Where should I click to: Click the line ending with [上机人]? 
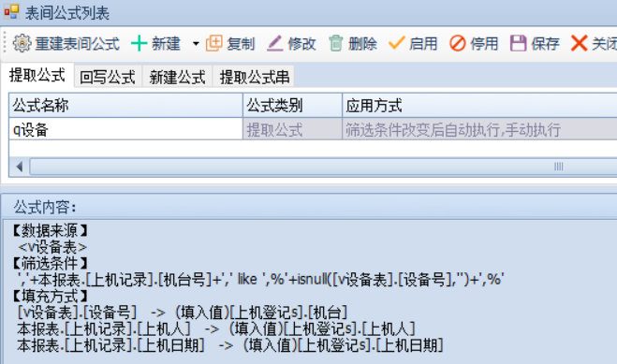point(216,328)
